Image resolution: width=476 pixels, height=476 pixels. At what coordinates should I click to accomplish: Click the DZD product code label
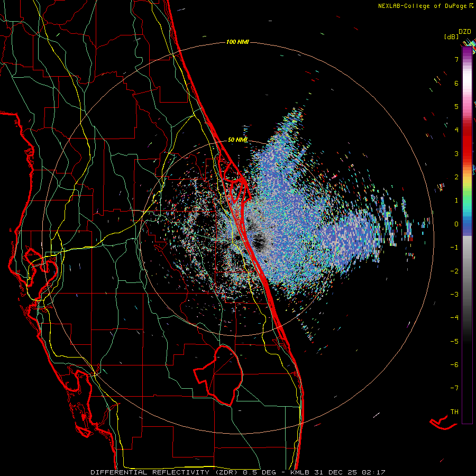[x=464, y=32]
